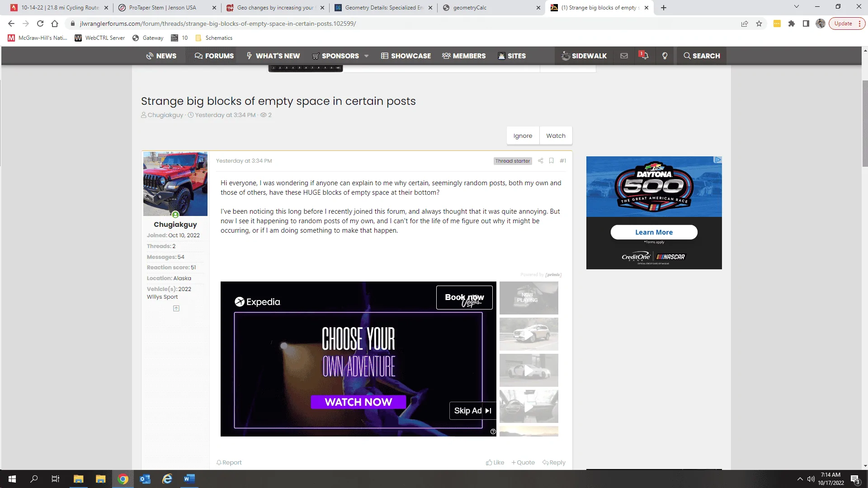Click the Skip Ad button
The image size is (868, 488).
(x=472, y=411)
